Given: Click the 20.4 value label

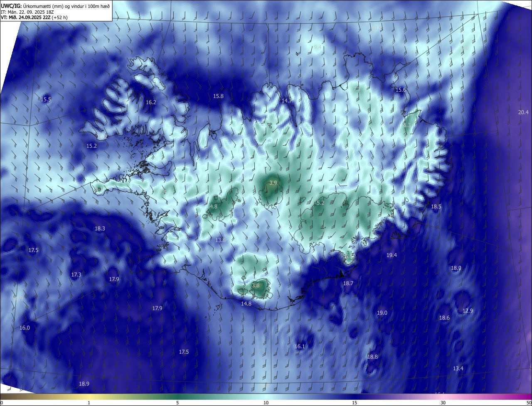Looking at the screenshot, I should 523,113.
